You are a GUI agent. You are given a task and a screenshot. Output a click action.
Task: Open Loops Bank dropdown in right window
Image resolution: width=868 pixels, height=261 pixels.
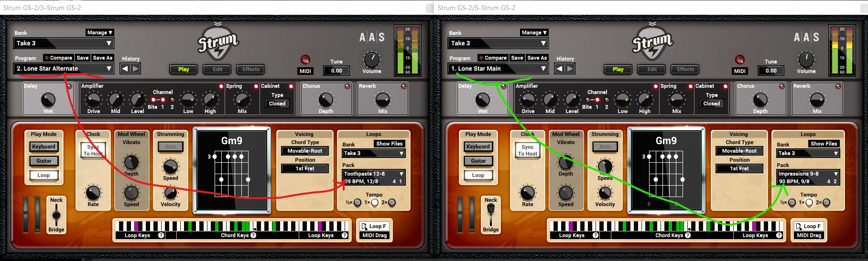[808, 153]
